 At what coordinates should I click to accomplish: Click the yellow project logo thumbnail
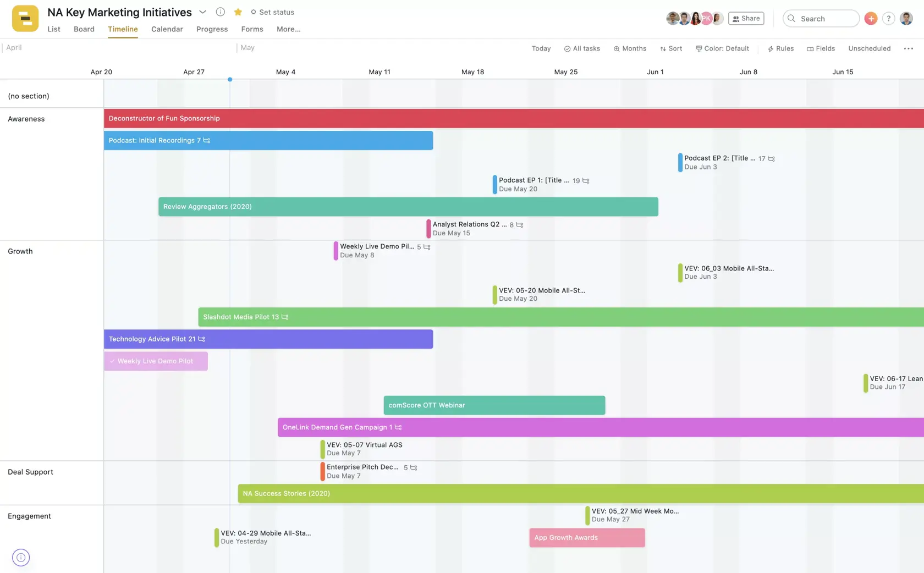click(24, 18)
